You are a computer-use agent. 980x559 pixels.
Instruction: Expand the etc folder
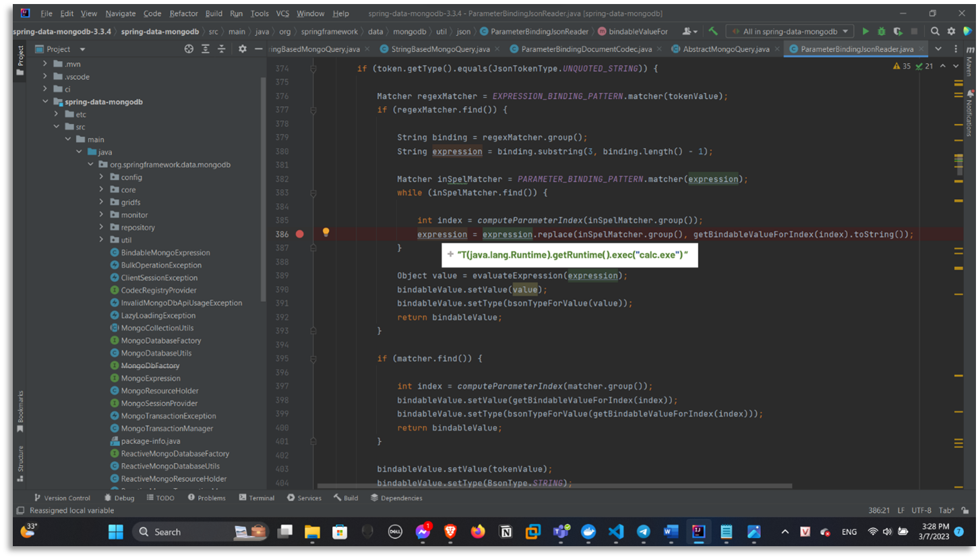[x=57, y=115]
